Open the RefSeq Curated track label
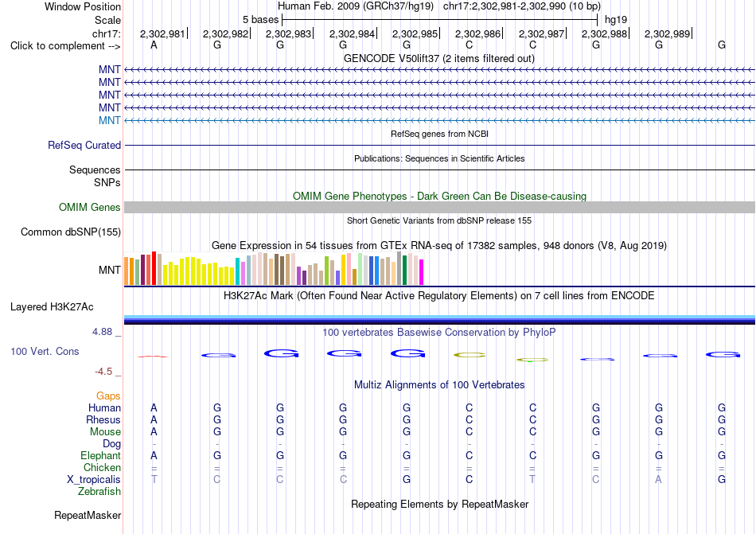The width and height of the screenshot is (756, 534). pos(84,145)
